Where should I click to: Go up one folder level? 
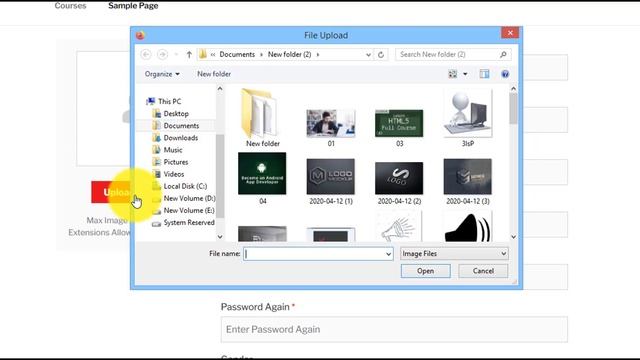click(189, 54)
